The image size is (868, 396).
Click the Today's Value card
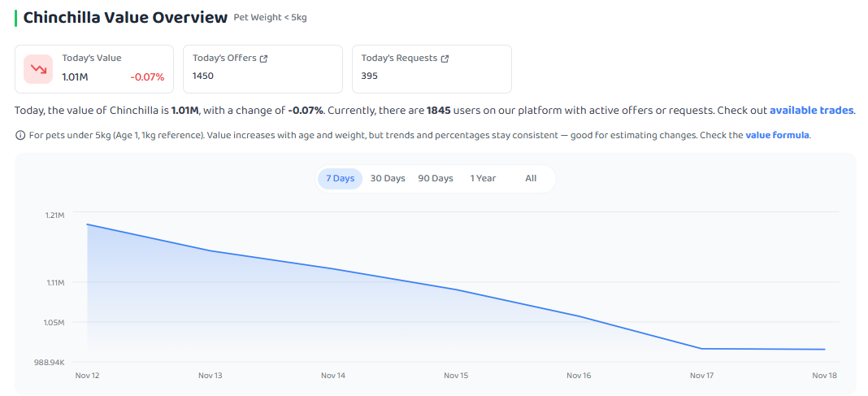(94, 69)
